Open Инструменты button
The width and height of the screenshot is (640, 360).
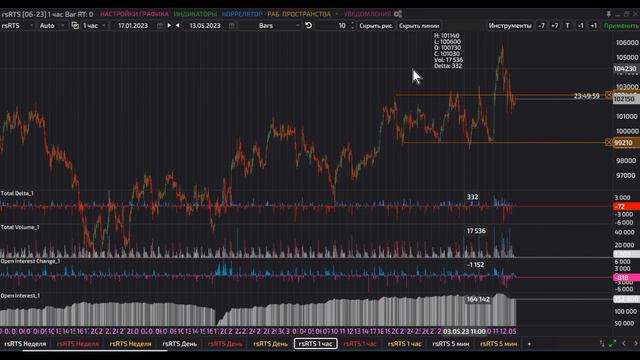tap(510, 25)
